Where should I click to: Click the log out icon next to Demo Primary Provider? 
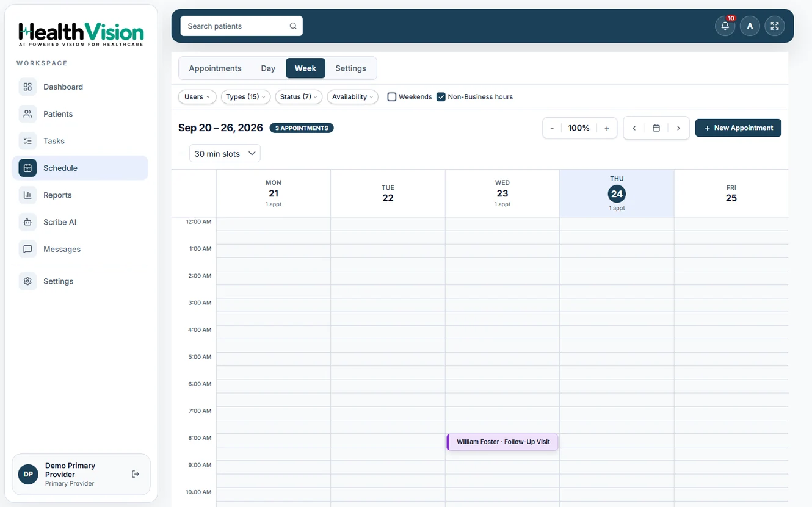coord(136,474)
